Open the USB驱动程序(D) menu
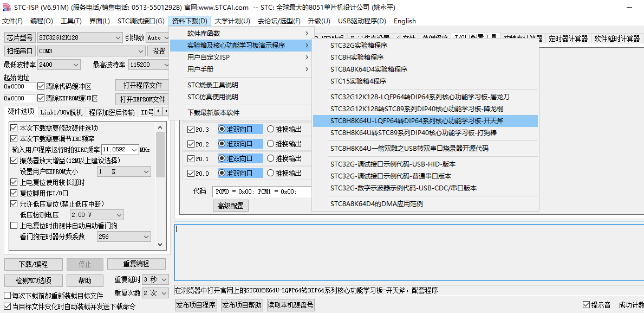This screenshot has width=644, height=313. pos(362,21)
